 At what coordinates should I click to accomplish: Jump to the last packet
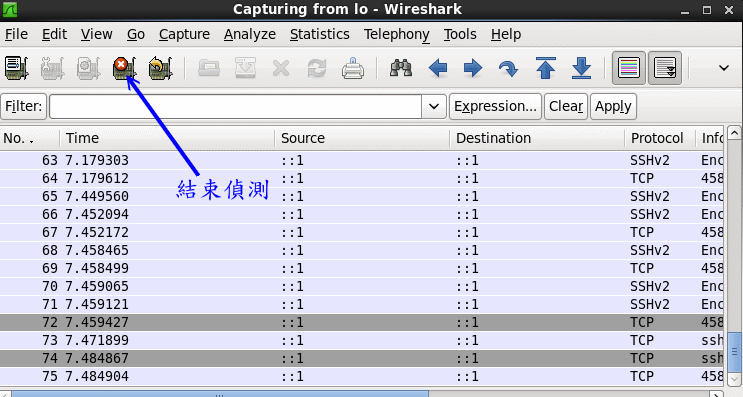pos(581,68)
